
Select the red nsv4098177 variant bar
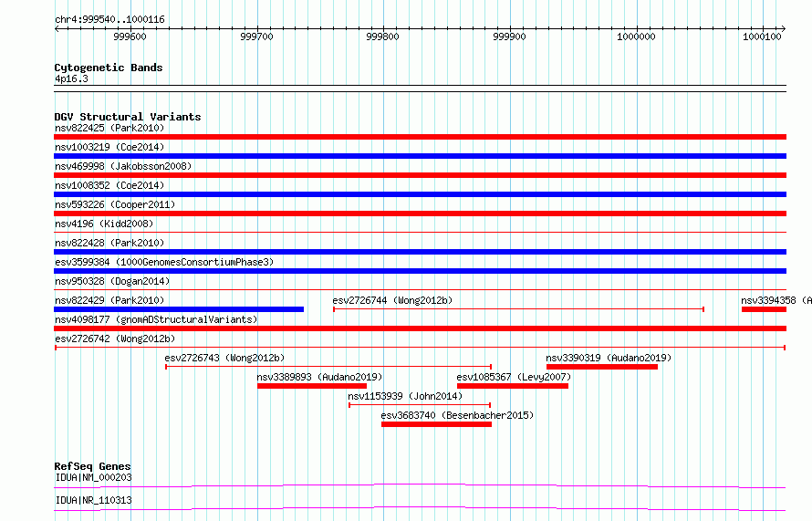click(x=420, y=328)
